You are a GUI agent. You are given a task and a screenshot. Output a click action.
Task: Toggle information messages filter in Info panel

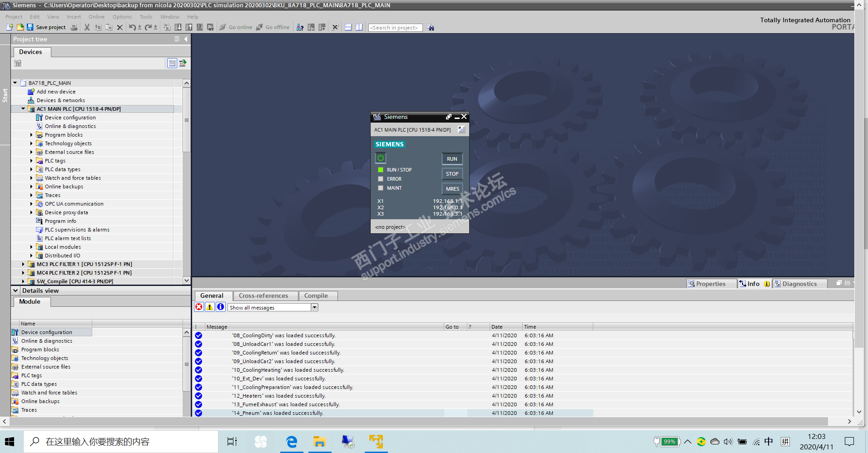point(221,307)
